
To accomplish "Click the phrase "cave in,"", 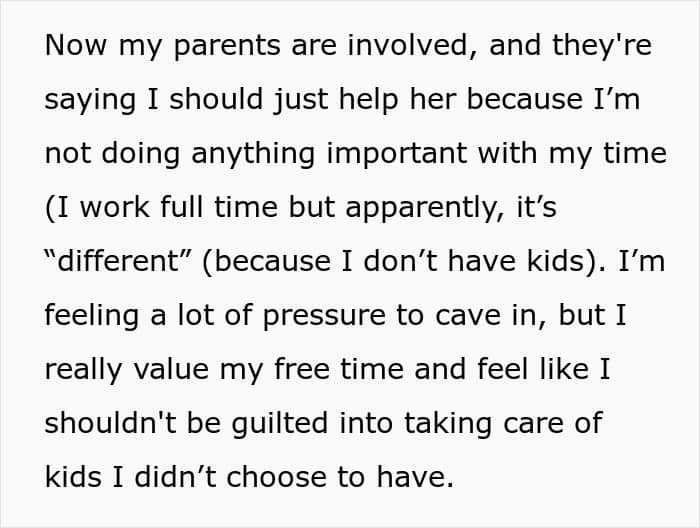I will pyautogui.click(x=490, y=316).
